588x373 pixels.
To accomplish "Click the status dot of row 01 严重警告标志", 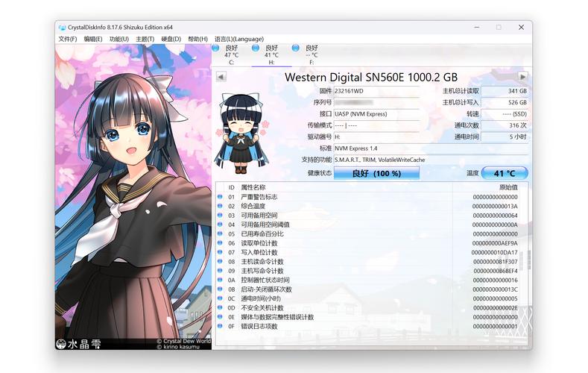I will coord(220,197).
